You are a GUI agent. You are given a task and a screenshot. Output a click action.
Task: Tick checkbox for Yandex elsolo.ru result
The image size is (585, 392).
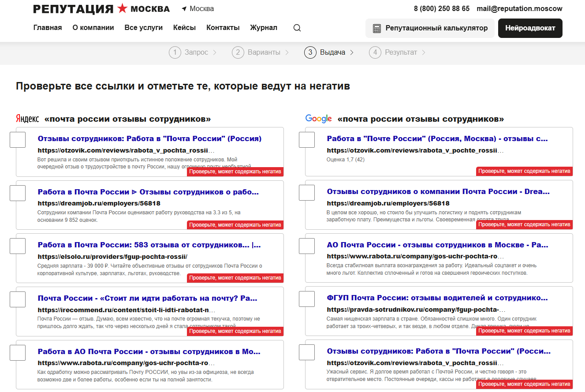[x=18, y=246]
